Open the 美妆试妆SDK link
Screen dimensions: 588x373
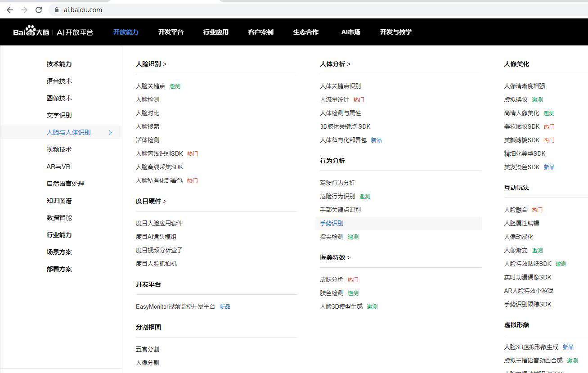tap(522, 126)
